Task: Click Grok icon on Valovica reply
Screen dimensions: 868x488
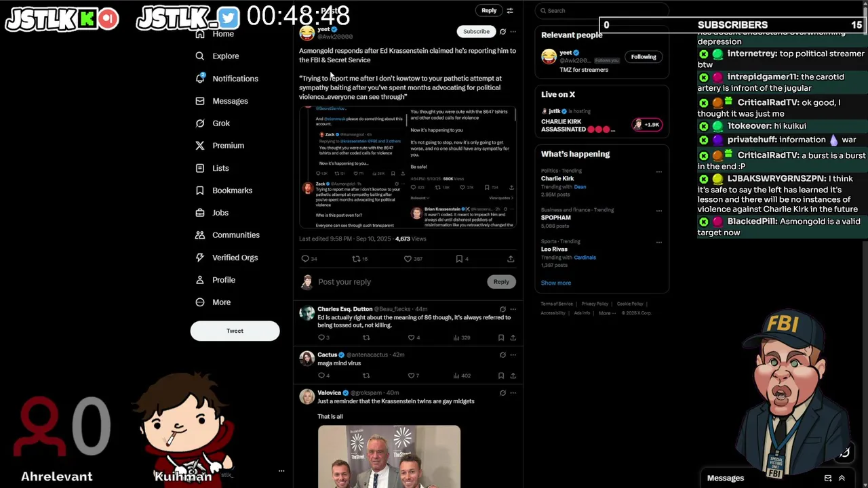Action: click(502, 392)
